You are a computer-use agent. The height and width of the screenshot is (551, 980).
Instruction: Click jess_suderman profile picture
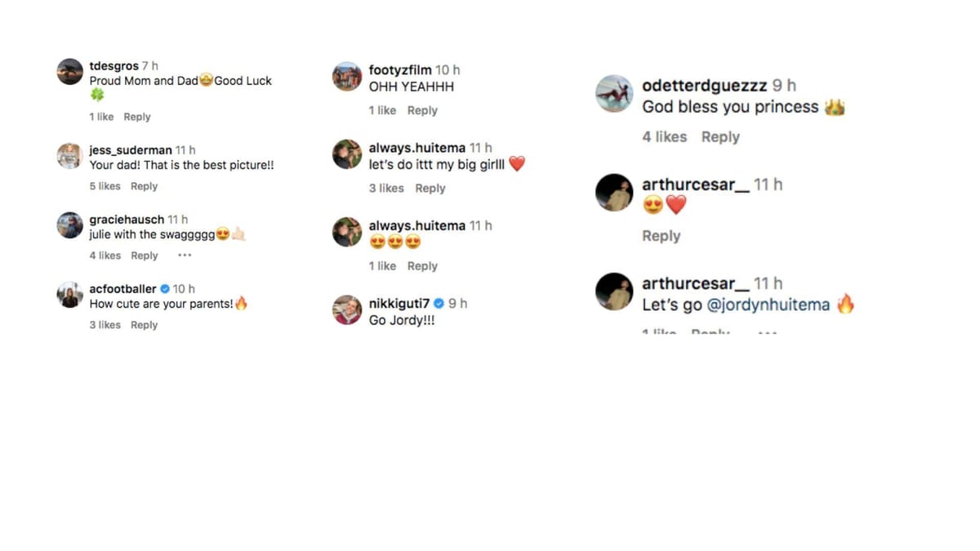coord(70,155)
